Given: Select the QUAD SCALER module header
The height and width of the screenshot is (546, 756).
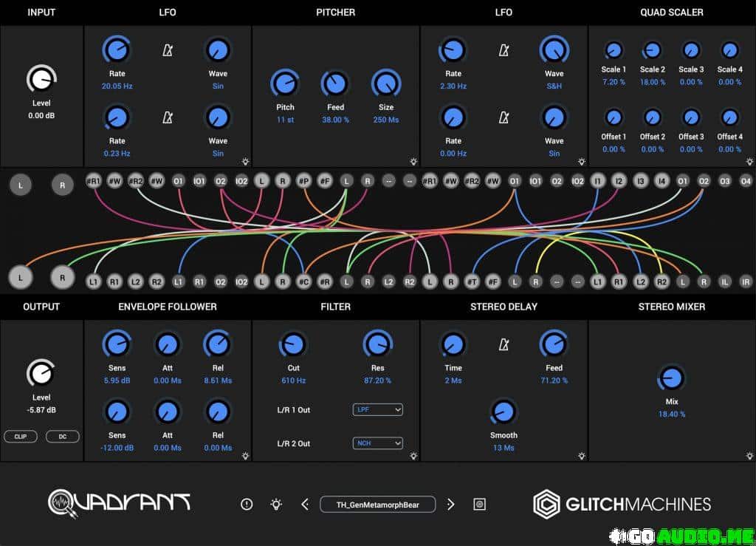Looking at the screenshot, I should (x=672, y=12).
